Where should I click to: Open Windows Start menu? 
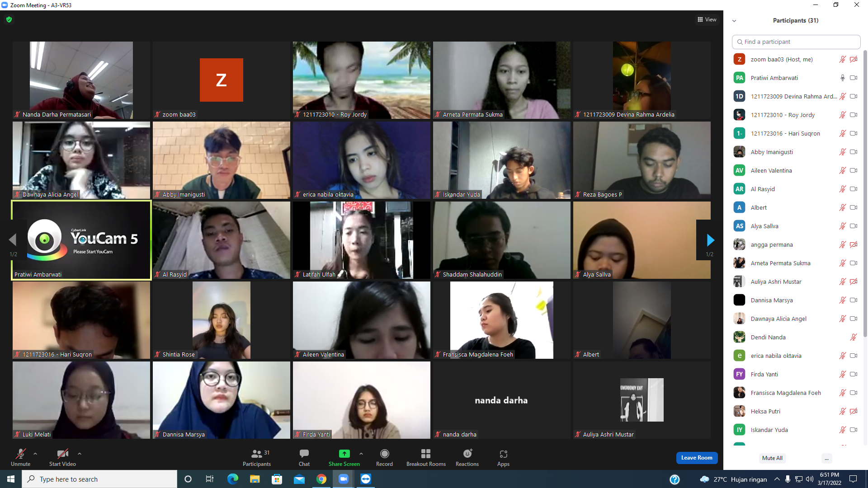point(11,479)
